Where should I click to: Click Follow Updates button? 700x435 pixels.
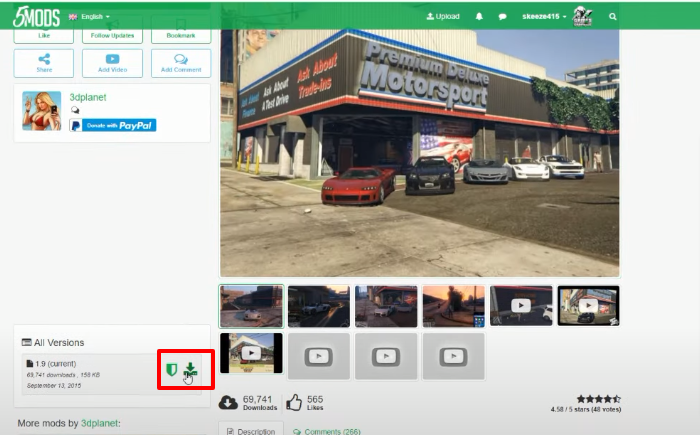(x=112, y=36)
